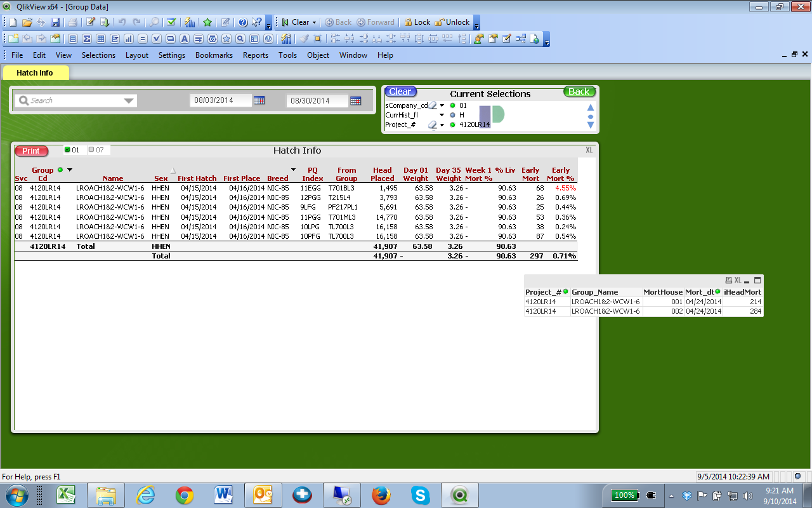Viewport: 812px width, 508px height.
Task: Click the blue help question mark icon
Action: click(242, 22)
